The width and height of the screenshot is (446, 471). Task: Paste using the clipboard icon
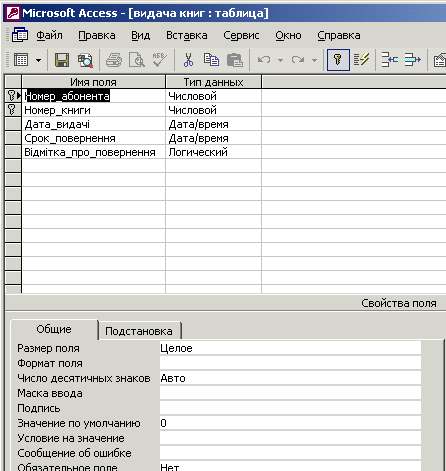[235, 60]
